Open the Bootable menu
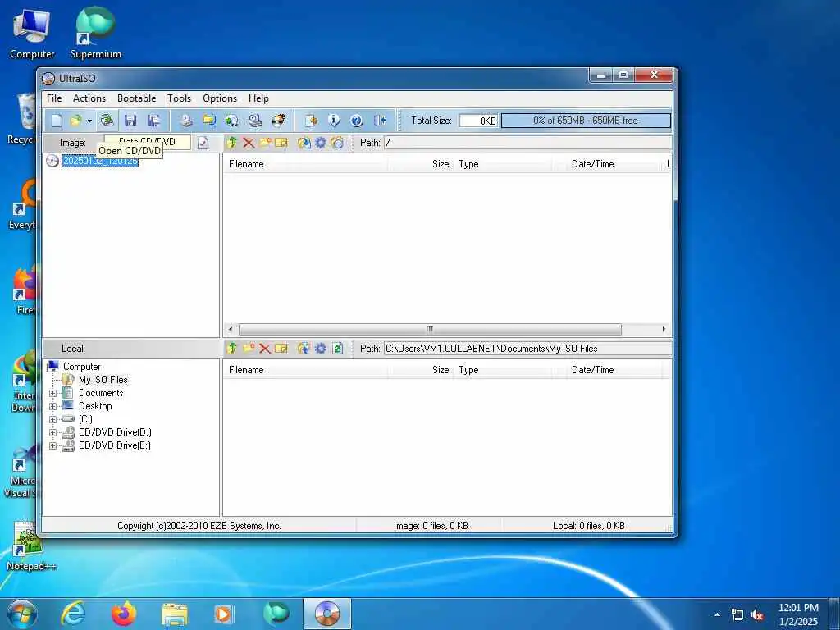Viewport: 840px width, 630px height. coord(137,98)
